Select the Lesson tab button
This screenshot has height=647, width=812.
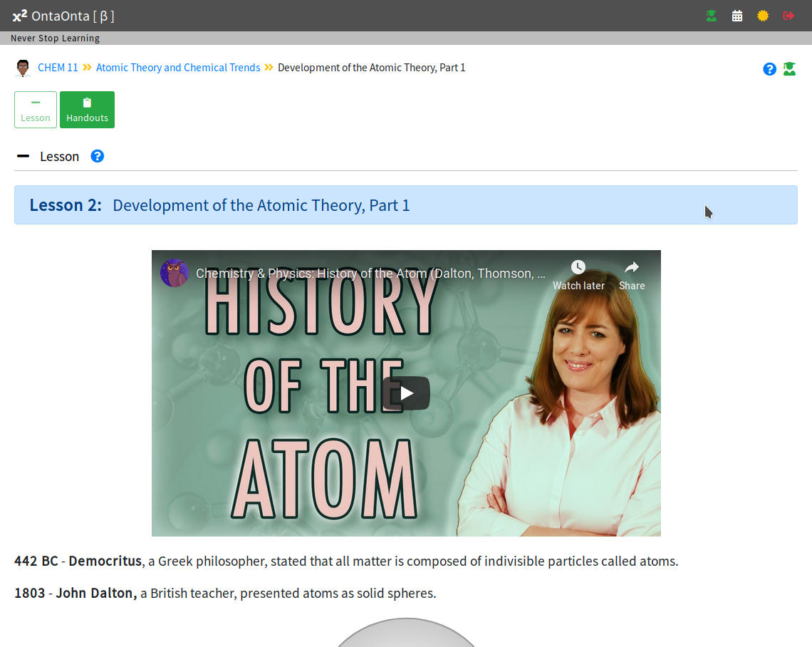coord(36,110)
